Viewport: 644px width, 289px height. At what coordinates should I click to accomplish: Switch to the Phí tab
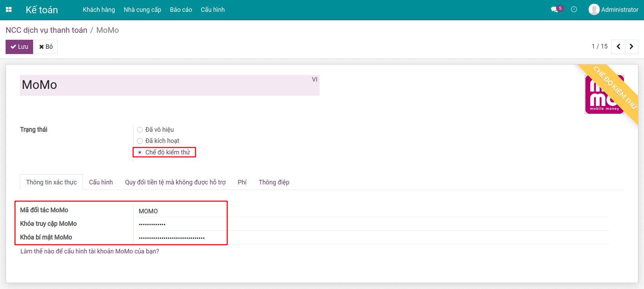pyautogui.click(x=242, y=182)
